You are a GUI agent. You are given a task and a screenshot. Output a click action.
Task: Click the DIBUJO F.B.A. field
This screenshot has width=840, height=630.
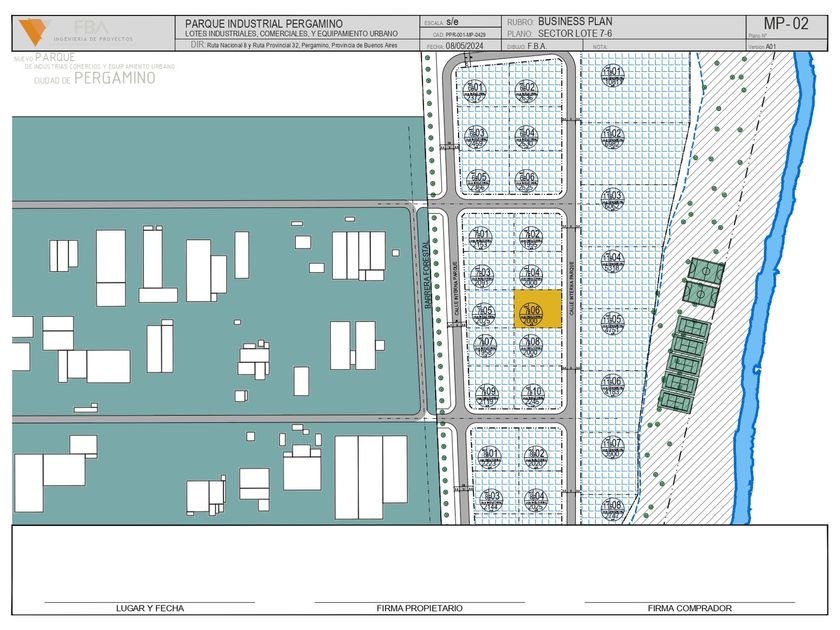point(527,47)
